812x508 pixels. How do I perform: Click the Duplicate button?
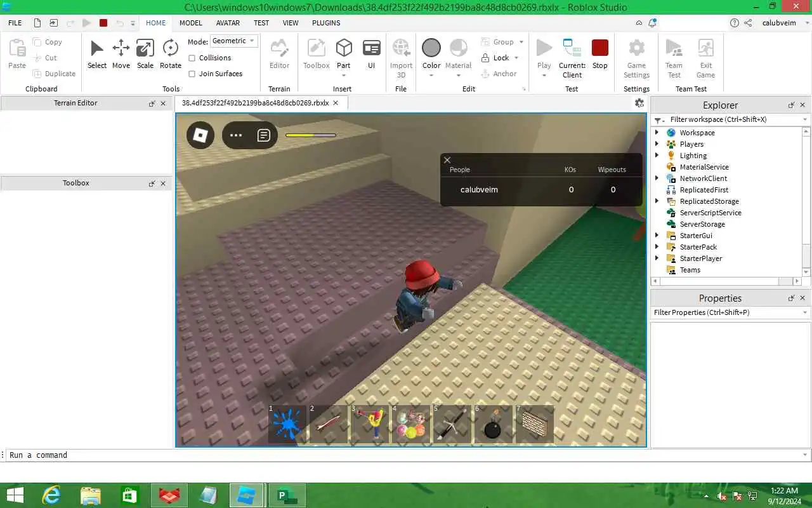point(55,74)
